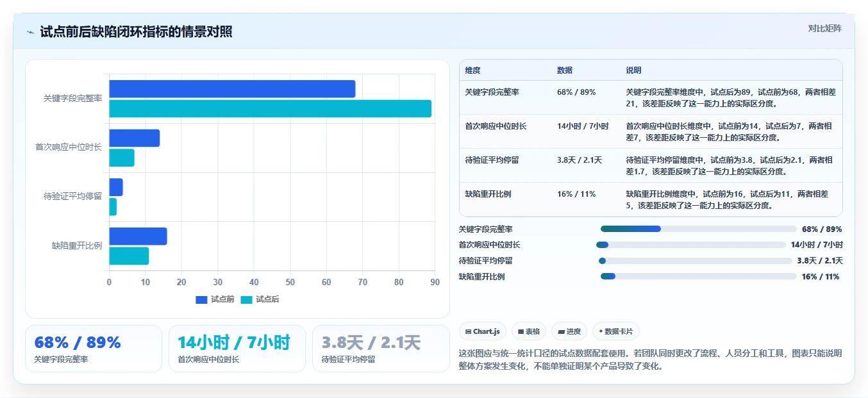Open the 3.8天 / 2.1天 待验证平均停留 stat card
868x398 pixels.
click(x=381, y=349)
